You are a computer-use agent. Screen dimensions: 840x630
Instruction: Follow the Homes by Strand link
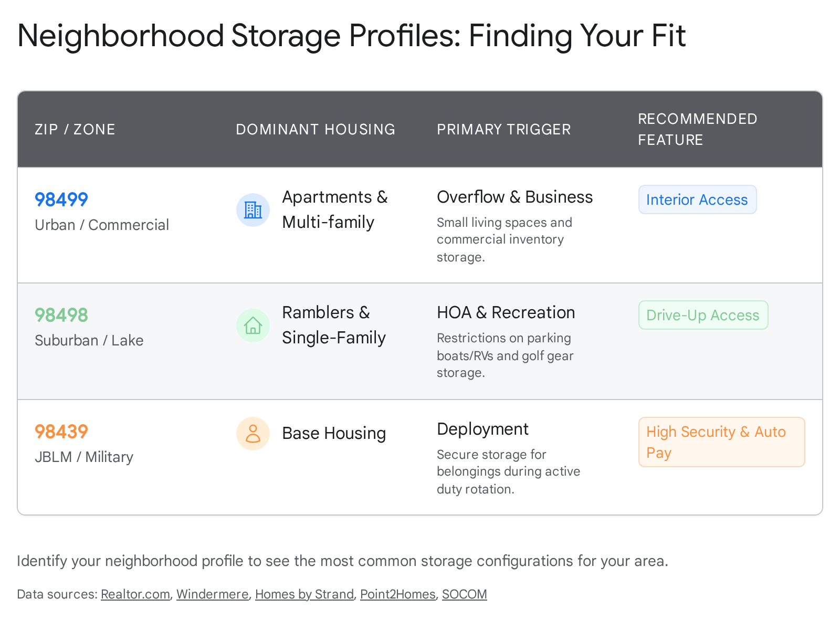coord(304,594)
